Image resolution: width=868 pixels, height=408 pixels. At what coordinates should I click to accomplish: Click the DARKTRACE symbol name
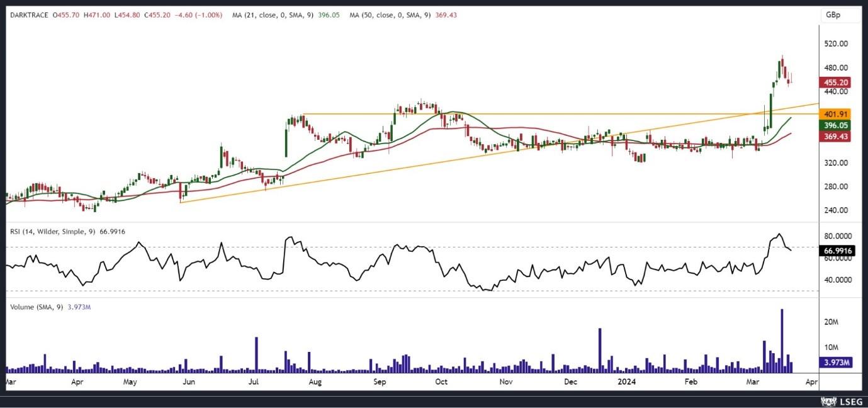pyautogui.click(x=28, y=14)
